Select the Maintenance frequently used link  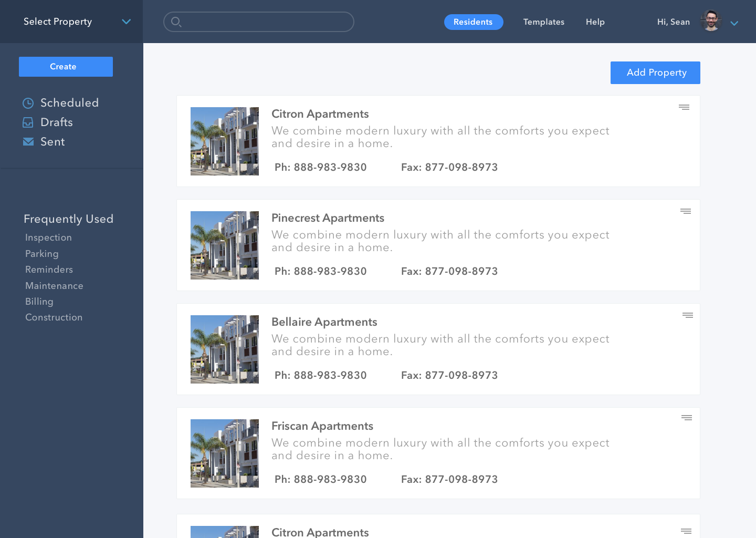point(54,286)
